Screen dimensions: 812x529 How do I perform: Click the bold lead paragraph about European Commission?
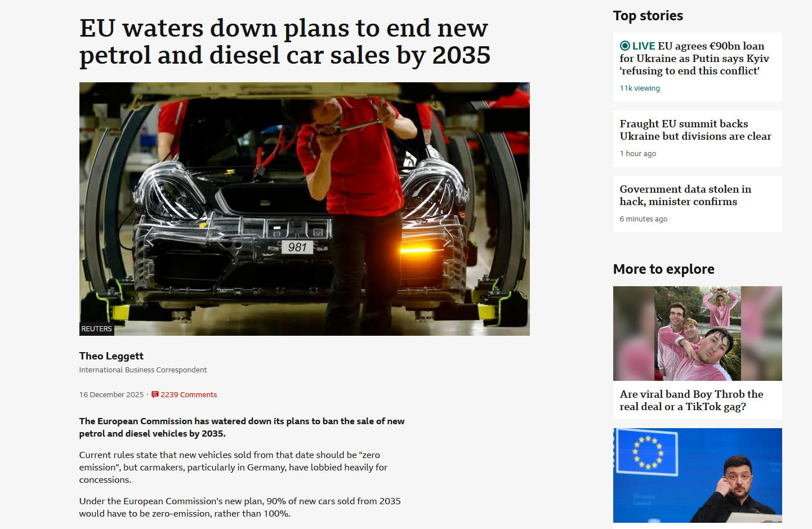(x=242, y=428)
